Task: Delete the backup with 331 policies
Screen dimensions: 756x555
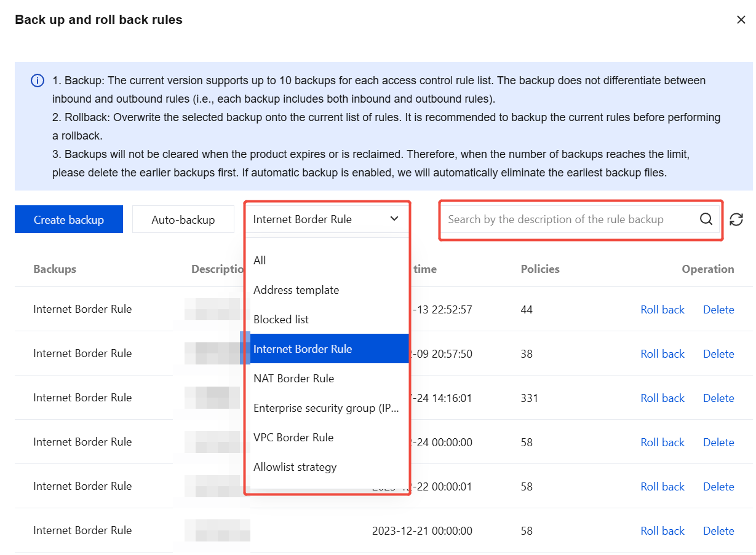Action: 718,398
